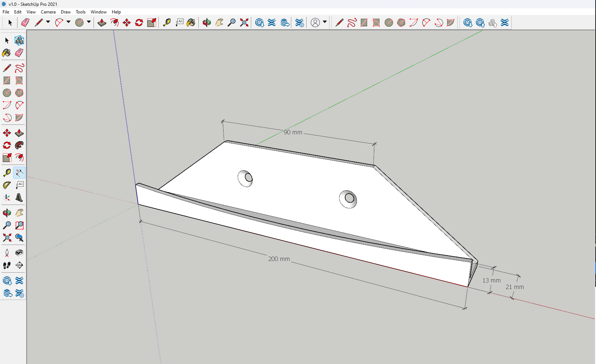Viewport: 596px width, 364px height.
Task: Click the 90 mm dimension label
Action: coord(293,132)
